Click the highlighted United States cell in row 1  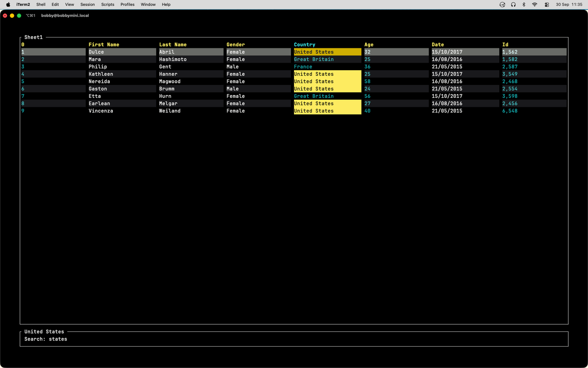(328, 52)
